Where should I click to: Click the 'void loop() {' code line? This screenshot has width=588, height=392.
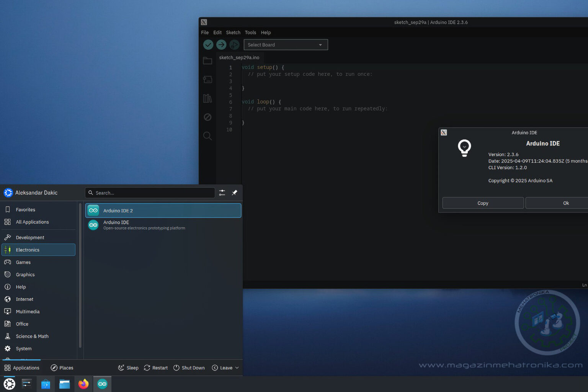(x=261, y=101)
